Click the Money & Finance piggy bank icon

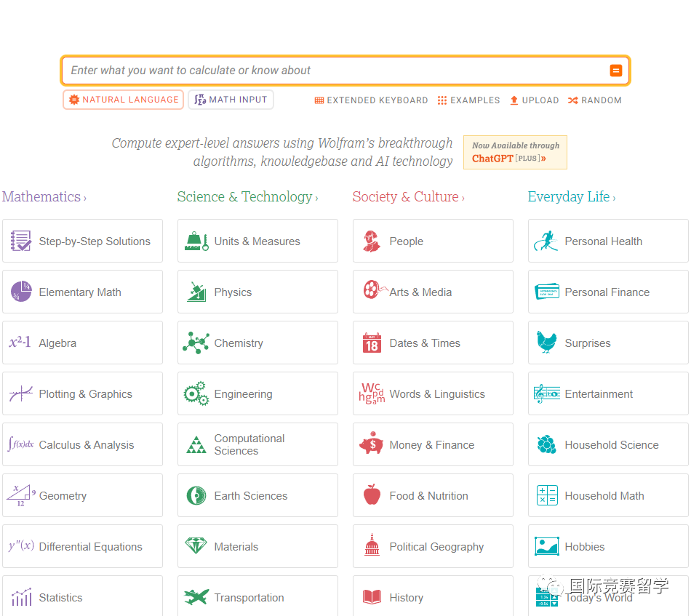point(372,443)
